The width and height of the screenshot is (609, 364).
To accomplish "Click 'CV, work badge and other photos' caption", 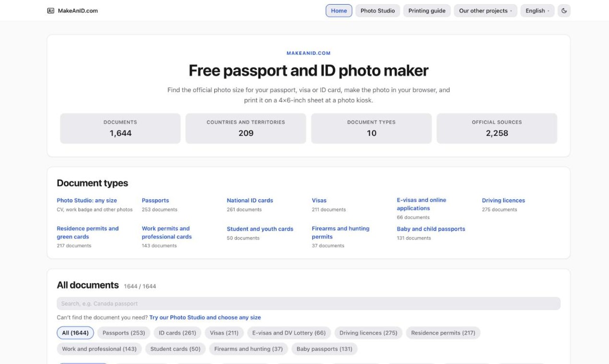I will coord(94,210).
